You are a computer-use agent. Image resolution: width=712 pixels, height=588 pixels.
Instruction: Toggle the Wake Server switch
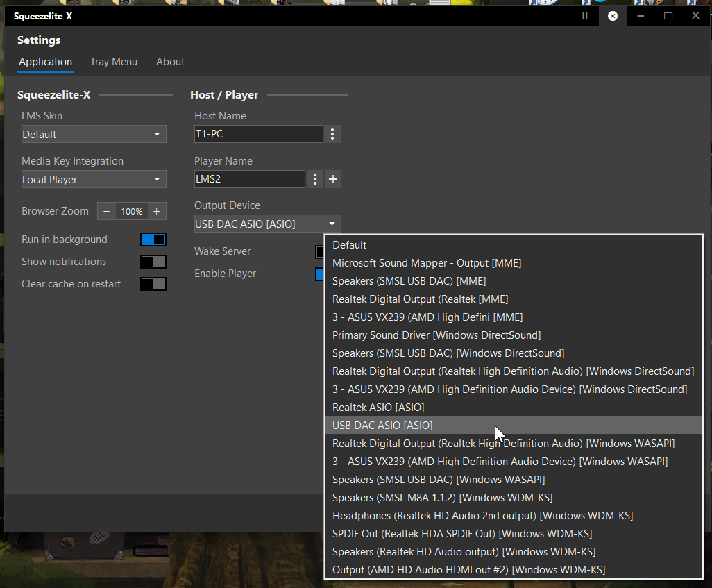[320, 251]
